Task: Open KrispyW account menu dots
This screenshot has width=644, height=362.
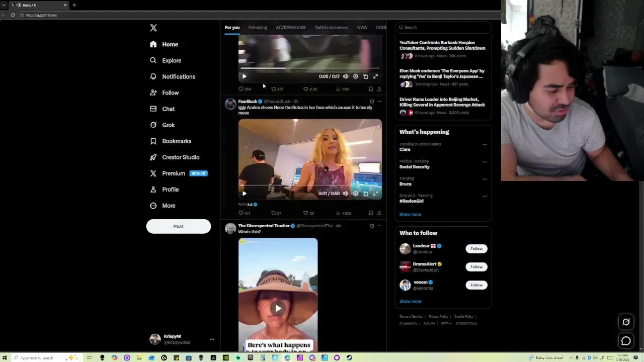Action: 212,339
